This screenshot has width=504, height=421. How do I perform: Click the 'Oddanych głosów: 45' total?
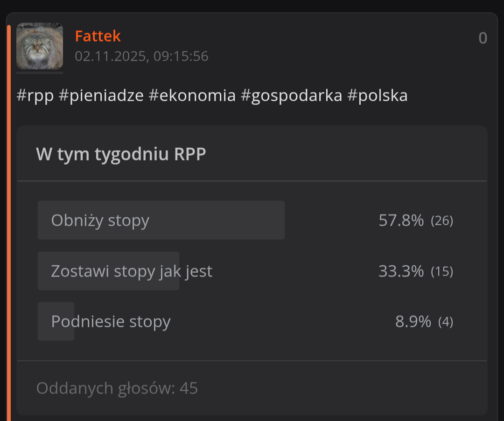tap(117, 388)
